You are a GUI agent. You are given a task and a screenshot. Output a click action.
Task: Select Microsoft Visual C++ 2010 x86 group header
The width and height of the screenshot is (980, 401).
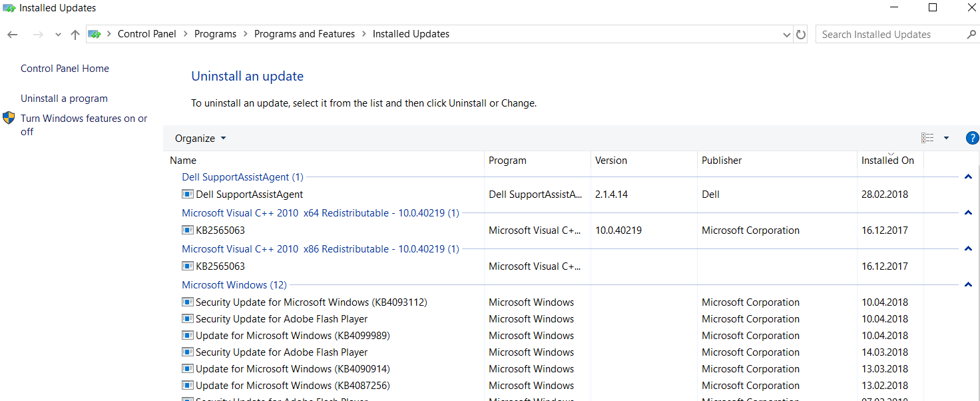pos(320,249)
